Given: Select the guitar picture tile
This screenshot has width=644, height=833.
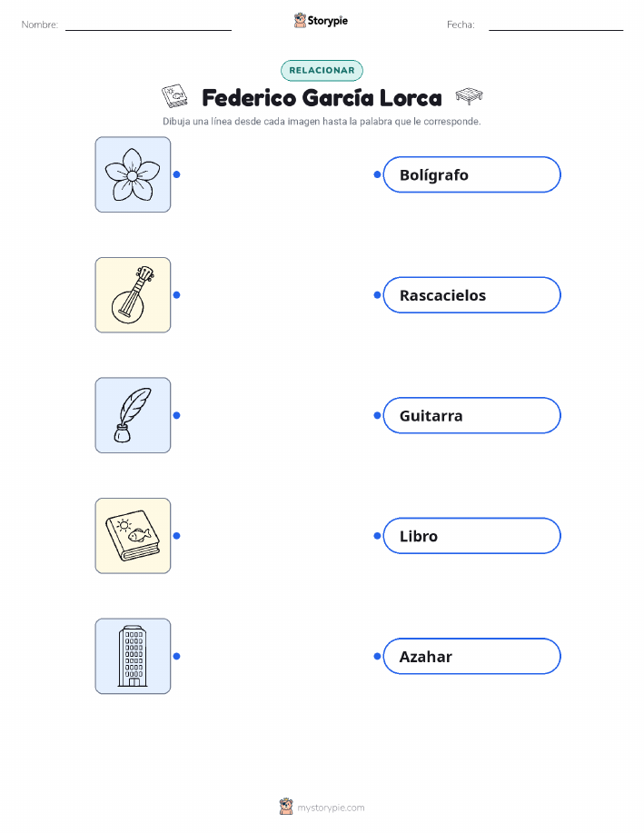Looking at the screenshot, I should [133, 295].
